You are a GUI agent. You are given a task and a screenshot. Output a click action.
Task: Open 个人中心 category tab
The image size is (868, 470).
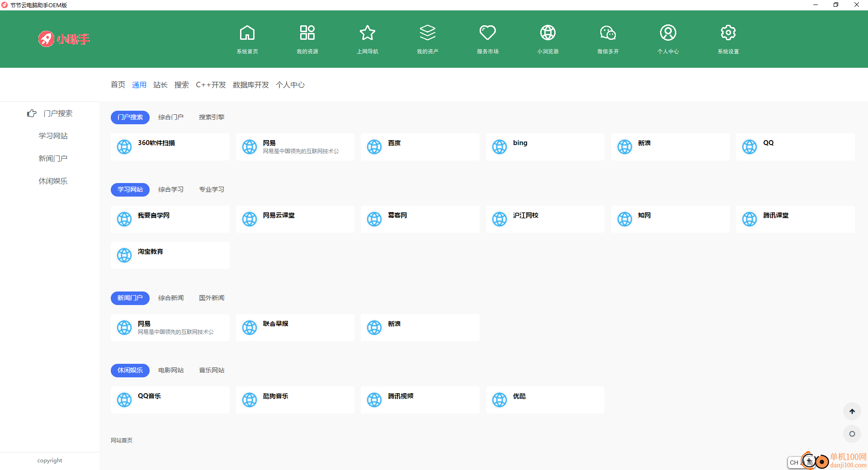click(290, 85)
